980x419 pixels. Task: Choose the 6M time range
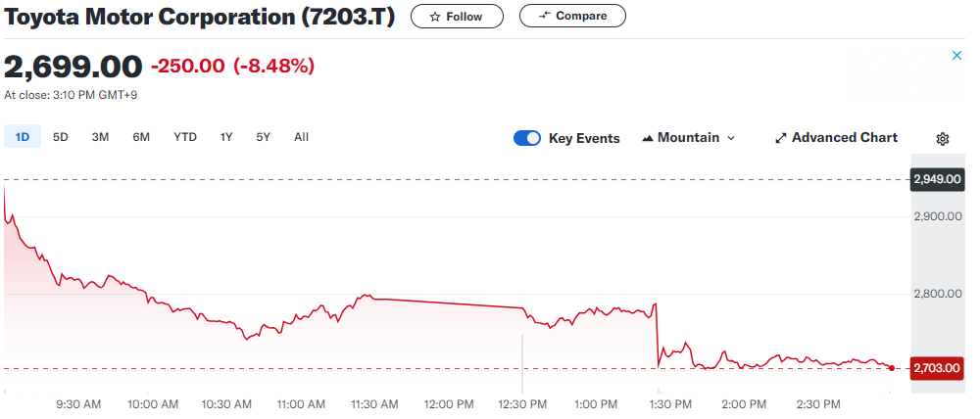[x=141, y=137]
